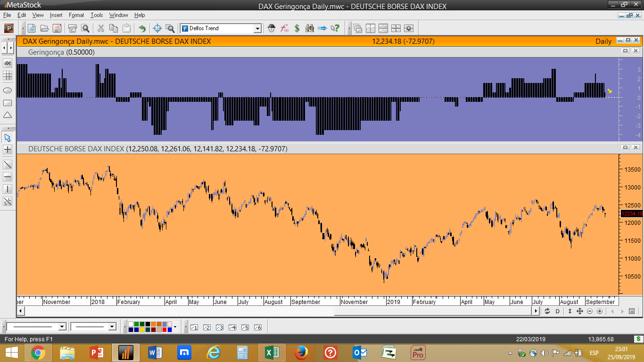Viewport: 644px width, 362px height.
Task: Toggle layout button number 3
Action: point(219,327)
